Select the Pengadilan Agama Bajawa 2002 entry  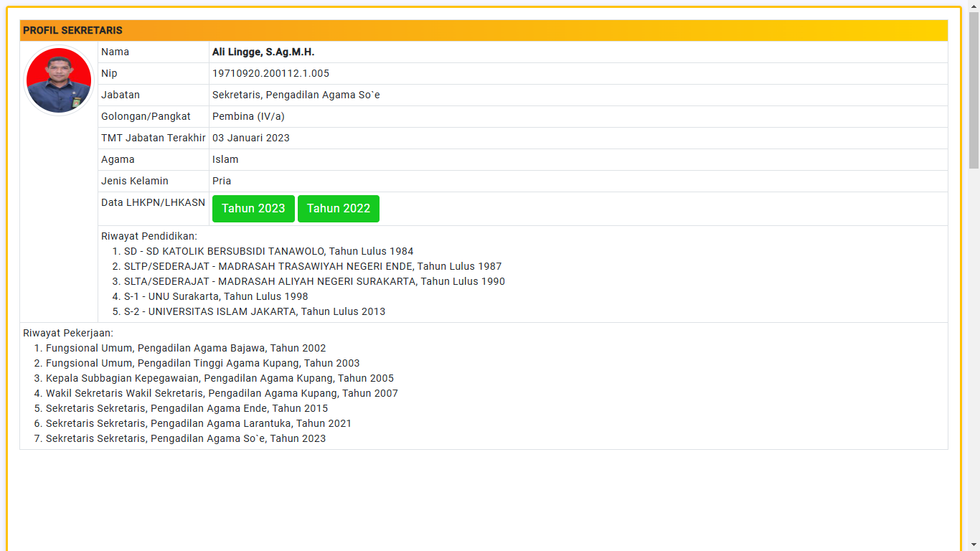click(186, 348)
